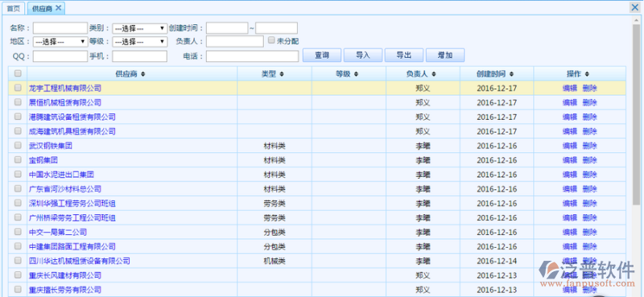Check the box for 展恒机械租赁有限公司
This screenshot has height=297, width=644.
[x=18, y=102]
